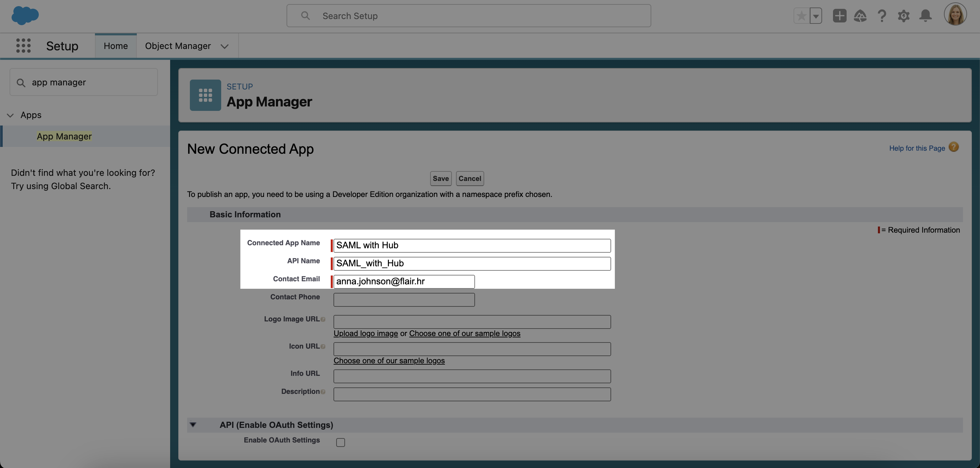Select the Home tab in Setup
The width and height of the screenshot is (980, 468).
(x=115, y=45)
